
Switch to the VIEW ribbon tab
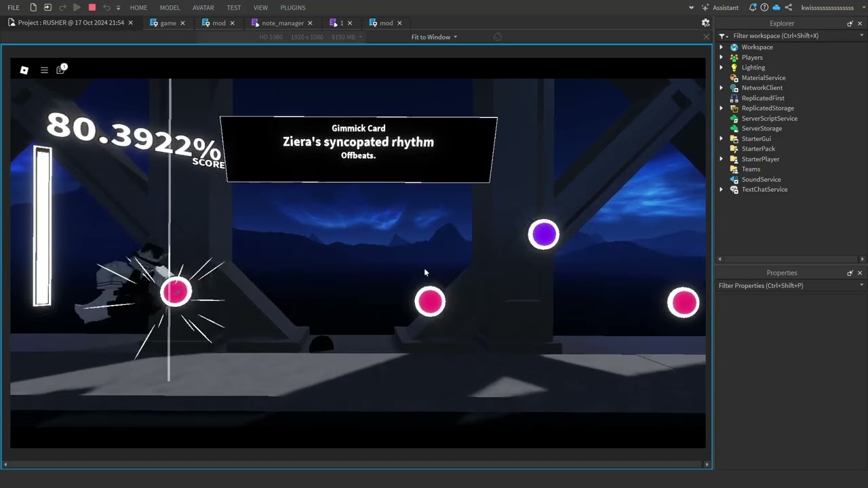pyautogui.click(x=260, y=7)
